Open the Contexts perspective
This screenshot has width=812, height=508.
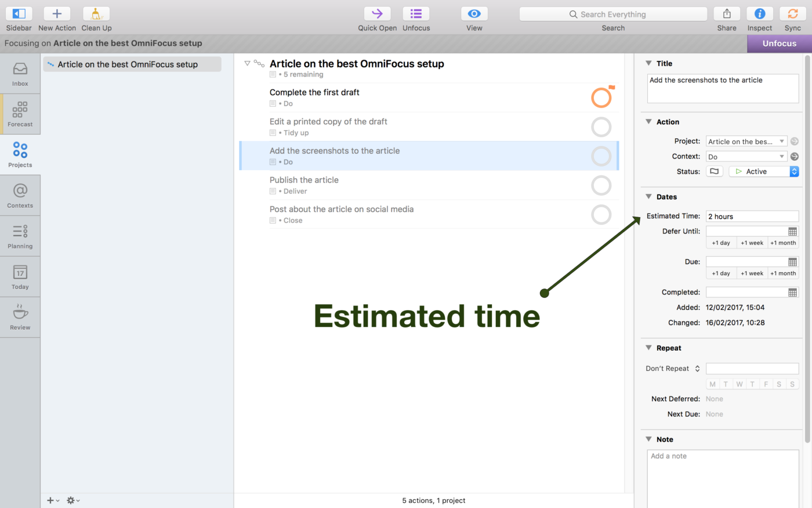tap(20, 196)
